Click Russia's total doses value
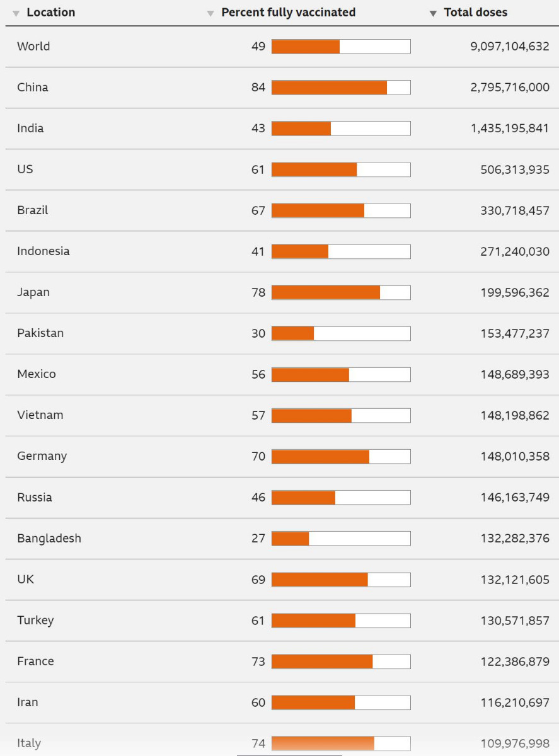Screen dimensions: 559x756 pos(514,498)
